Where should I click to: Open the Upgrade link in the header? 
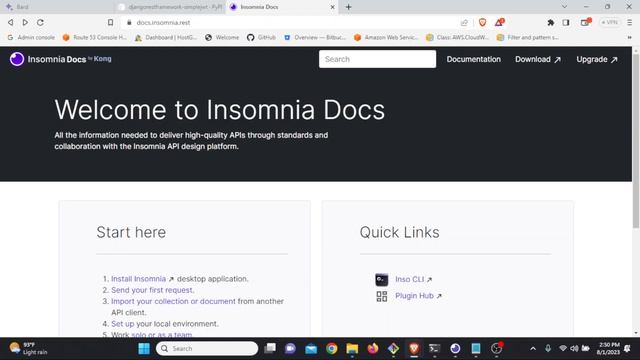click(597, 60)
